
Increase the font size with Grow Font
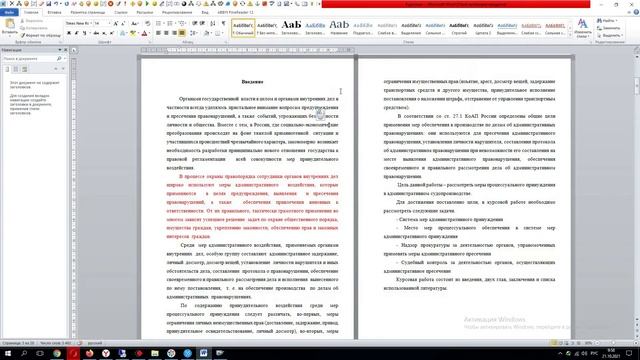click(x=116, y=24)
